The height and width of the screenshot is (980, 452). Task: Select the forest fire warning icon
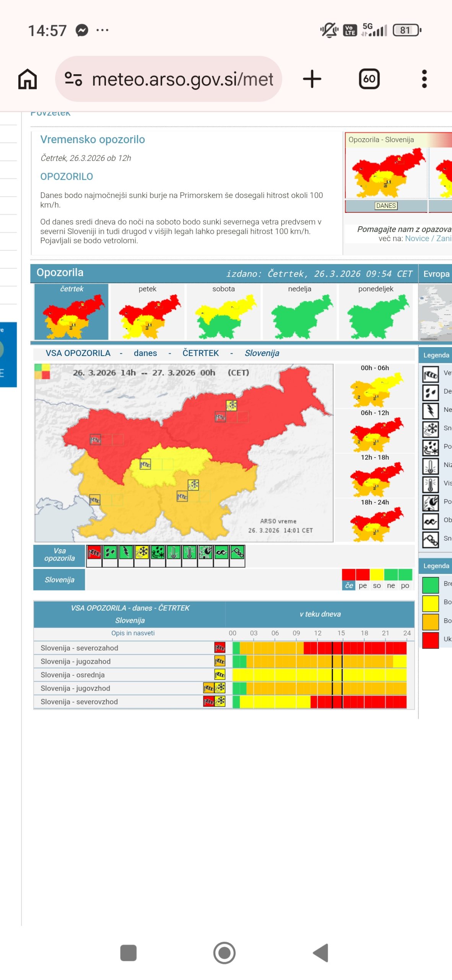point(205,552)
